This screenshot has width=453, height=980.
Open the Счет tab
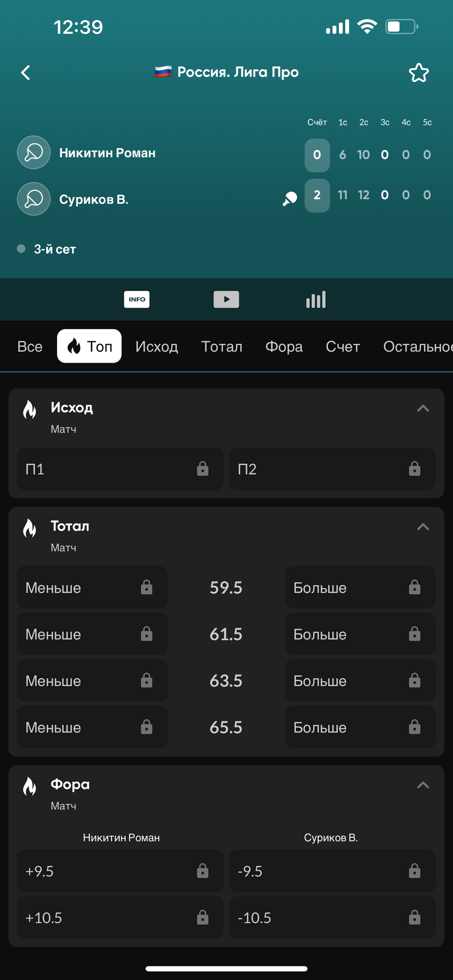point(343,346)
